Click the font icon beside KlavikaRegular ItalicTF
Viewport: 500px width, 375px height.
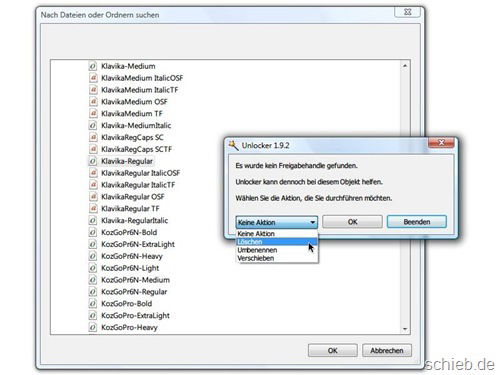pyautogui.click(x=93, y=185)
